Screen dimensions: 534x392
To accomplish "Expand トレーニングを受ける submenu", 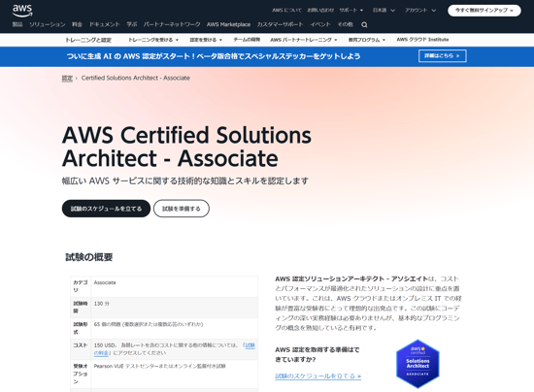I will [x=153, y=40].
